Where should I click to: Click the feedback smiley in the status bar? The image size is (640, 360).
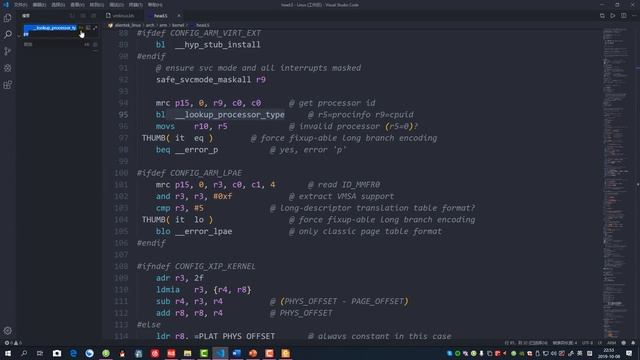[x=623, y=343]
